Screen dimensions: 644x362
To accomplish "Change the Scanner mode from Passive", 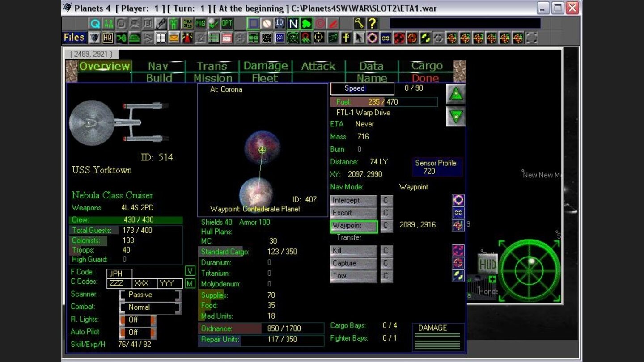I will 151,295.
